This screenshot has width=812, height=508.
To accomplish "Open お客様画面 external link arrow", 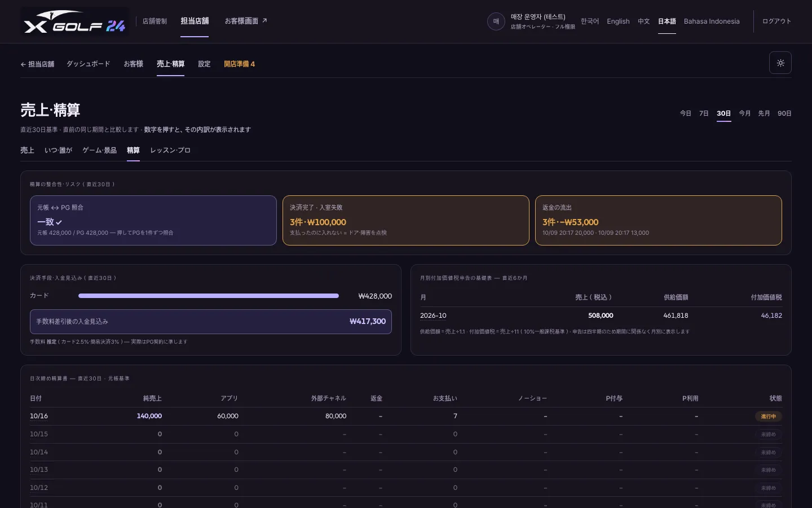I will tap(264, 21).
